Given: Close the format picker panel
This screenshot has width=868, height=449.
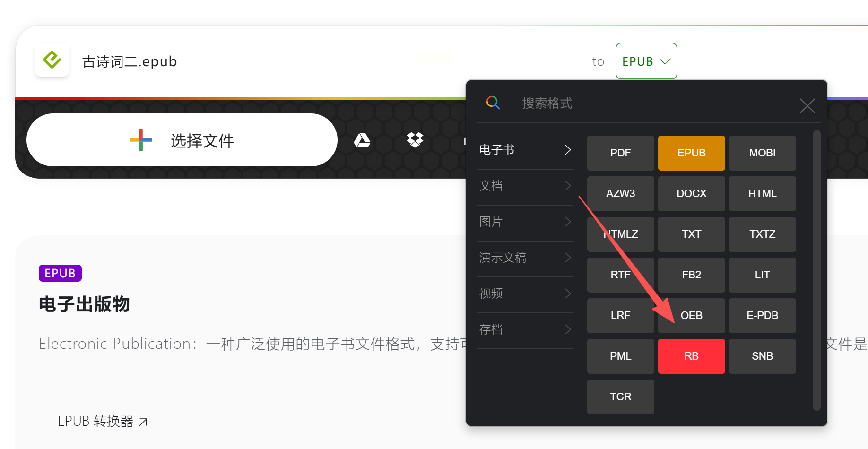Looking at the screenshot, I should pos(807,105).
